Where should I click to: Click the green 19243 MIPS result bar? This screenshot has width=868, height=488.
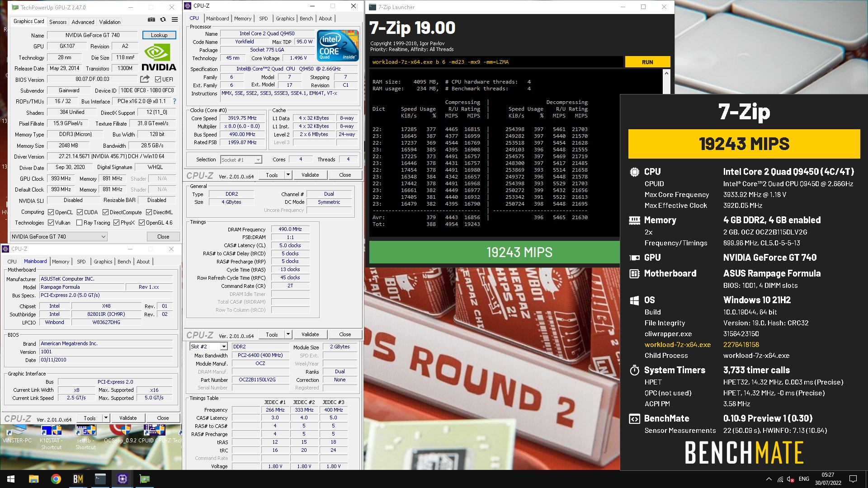pyautogui.click(x=495, y=252)
